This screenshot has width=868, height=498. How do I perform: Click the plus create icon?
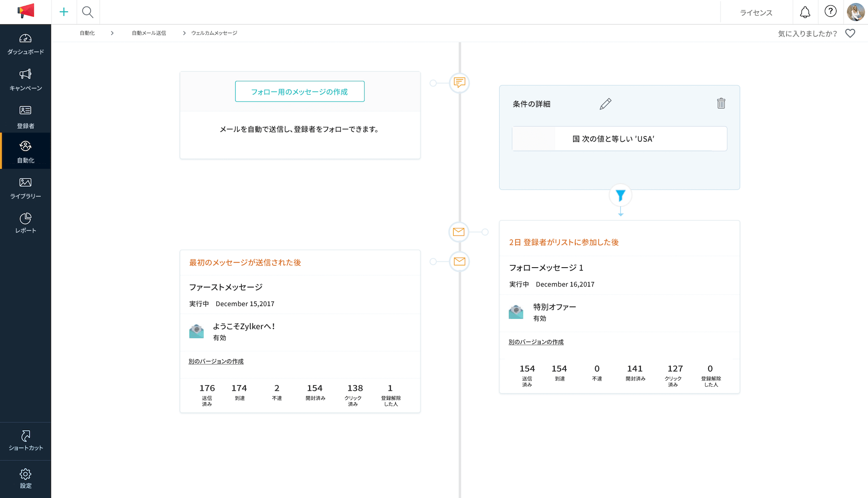click(x=64, y=12)
